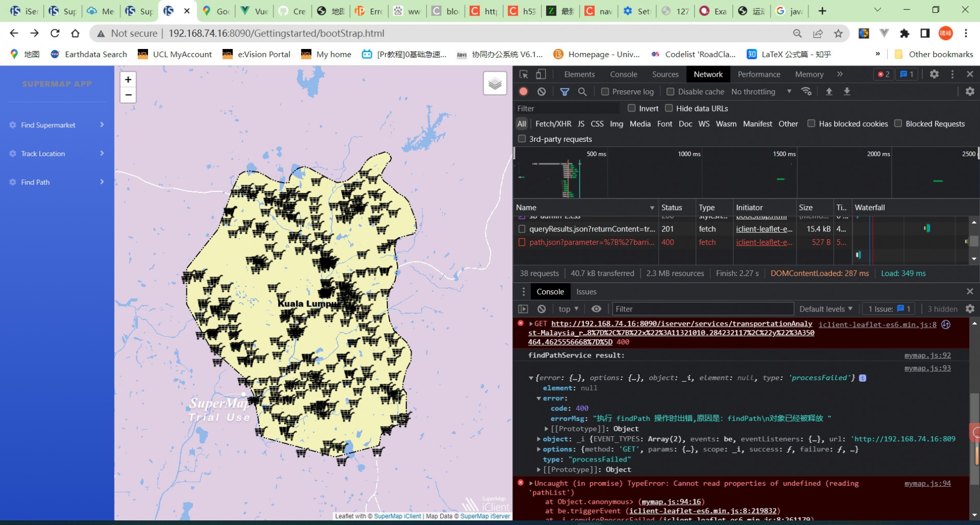Screen dimensions: 980x525
Task: Tick the checkbox beside the queryResults.json request
Action: click(x=522, y=228)
